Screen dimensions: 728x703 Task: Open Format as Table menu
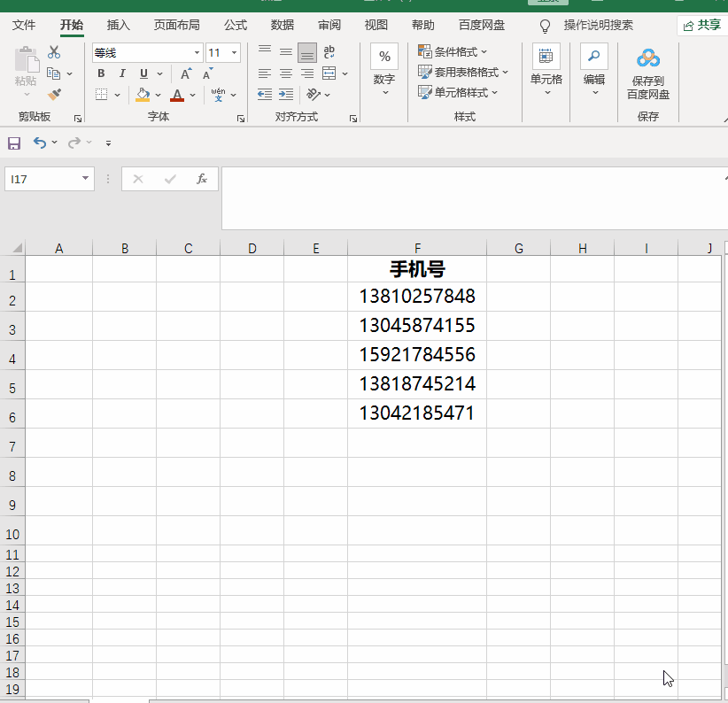(x=463, y=73)
